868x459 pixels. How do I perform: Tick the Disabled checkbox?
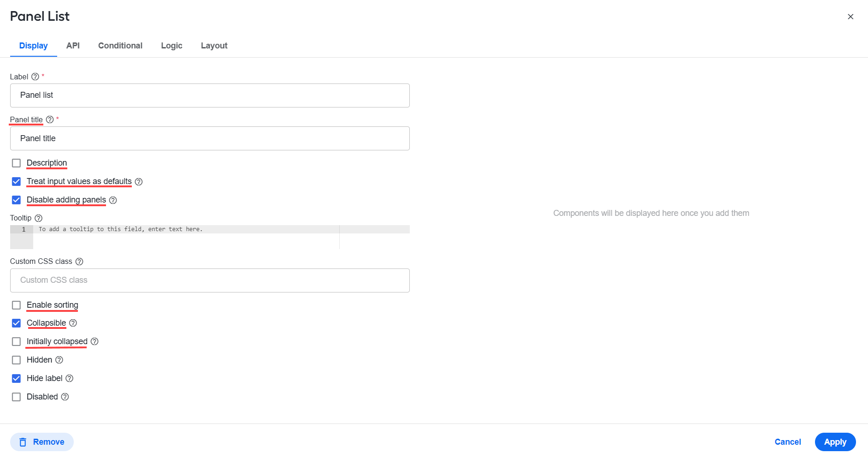point(16,397)
